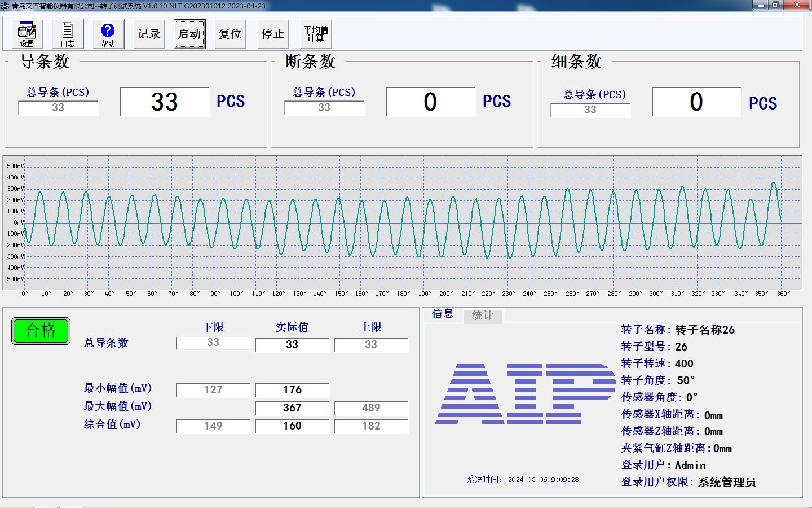Click 最大幅值 实际值 field showing 367

coord(292,408)
